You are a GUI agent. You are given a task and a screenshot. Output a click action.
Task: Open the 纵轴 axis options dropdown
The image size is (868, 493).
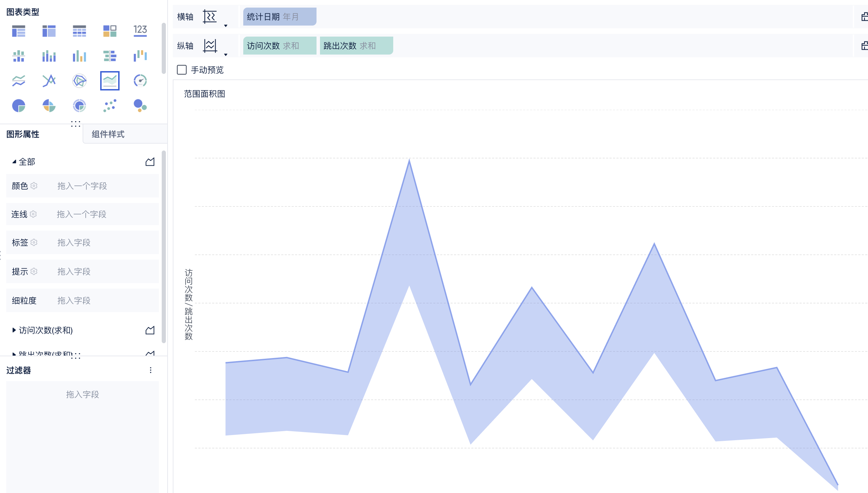(x=226, y=55)
